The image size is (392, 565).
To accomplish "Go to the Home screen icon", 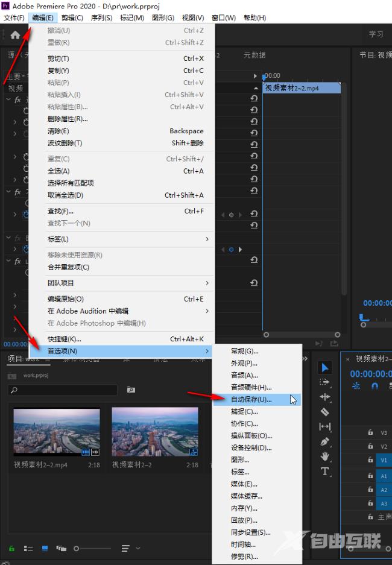I will (15, 35).
